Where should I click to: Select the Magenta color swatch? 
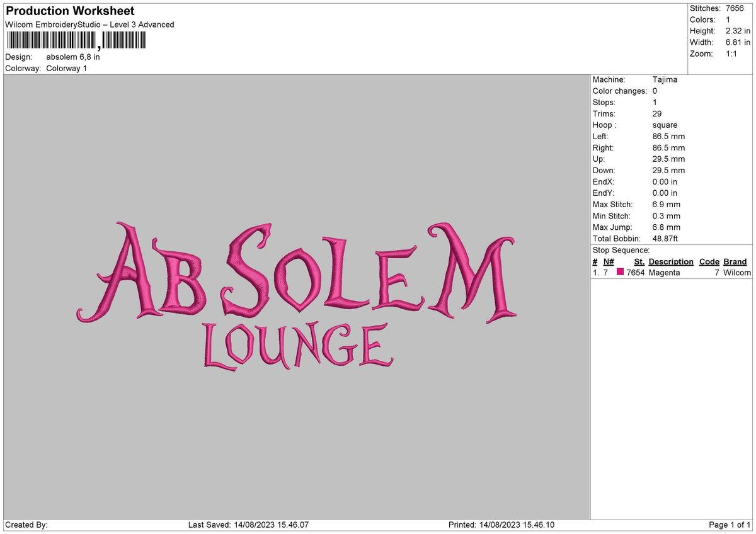pyautogui.click(x=620, y=273)
